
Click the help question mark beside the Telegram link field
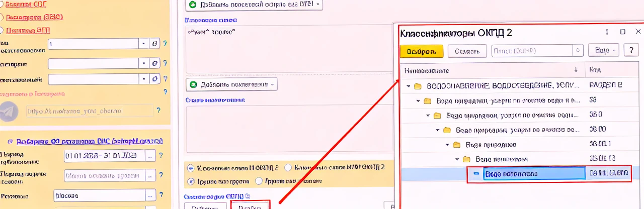(158, 111)
